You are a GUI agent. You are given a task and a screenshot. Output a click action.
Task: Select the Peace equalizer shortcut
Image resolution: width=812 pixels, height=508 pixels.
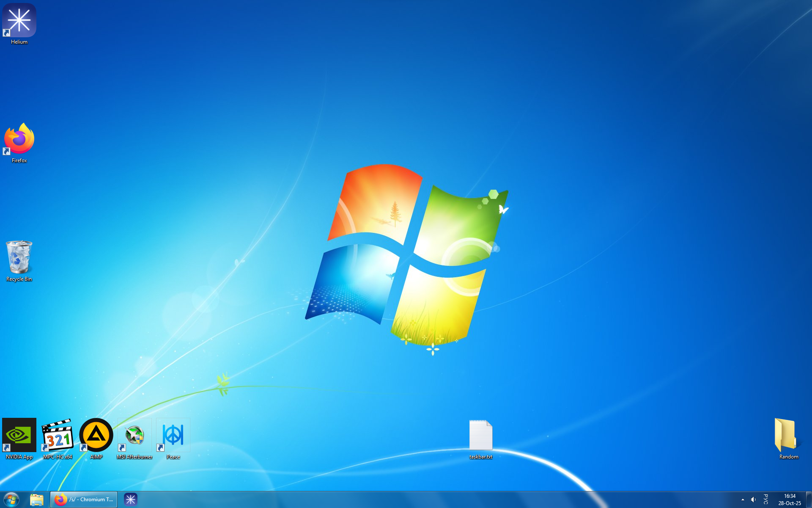[173, 435]
